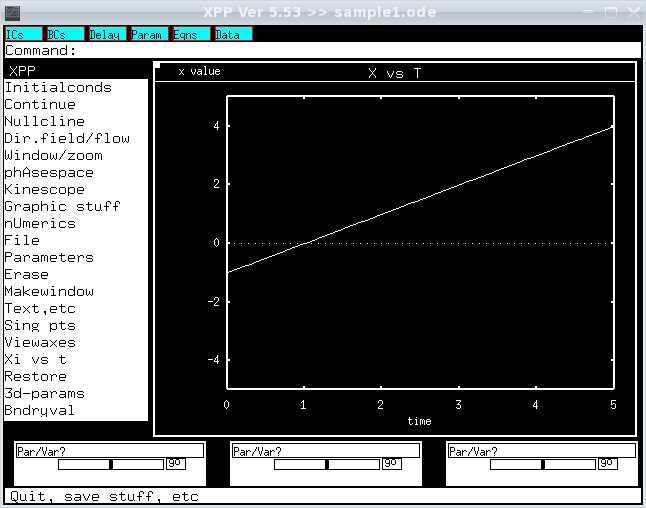This screenshot has width=646, height=508.
Task: Open the ICs window button
Action: click(24, 34)
